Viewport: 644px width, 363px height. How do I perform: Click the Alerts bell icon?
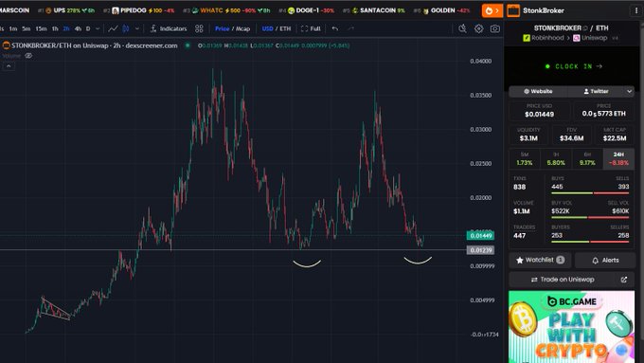pos(595,261)
